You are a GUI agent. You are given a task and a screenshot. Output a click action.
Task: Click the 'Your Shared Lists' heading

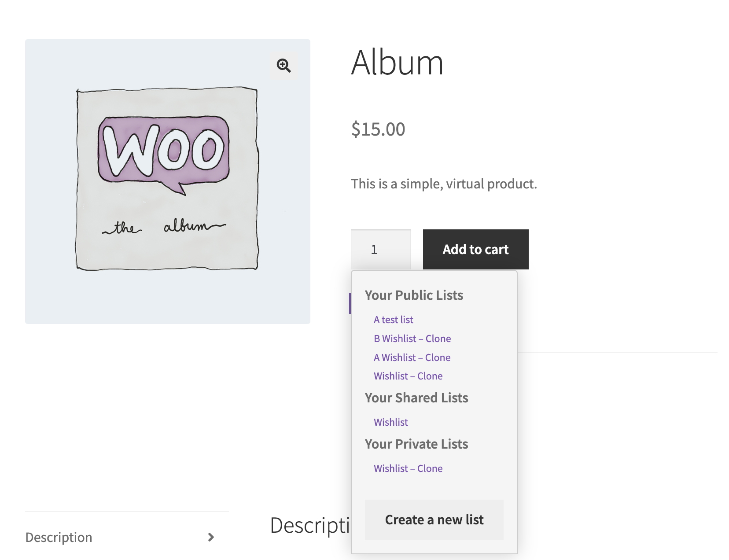[x=416, y=398]
